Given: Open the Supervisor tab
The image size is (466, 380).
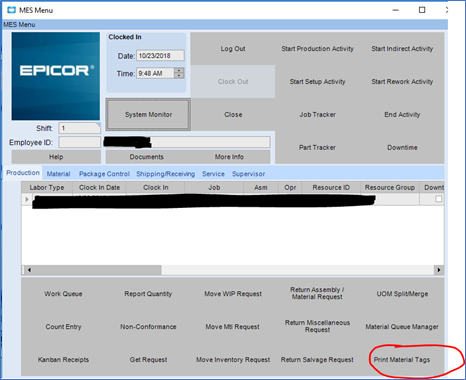Looking at the screenshot, I should coord(248,174).
